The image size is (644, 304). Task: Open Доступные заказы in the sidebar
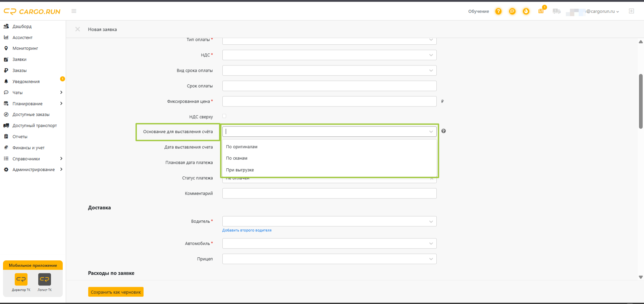(x=31, y=115)
